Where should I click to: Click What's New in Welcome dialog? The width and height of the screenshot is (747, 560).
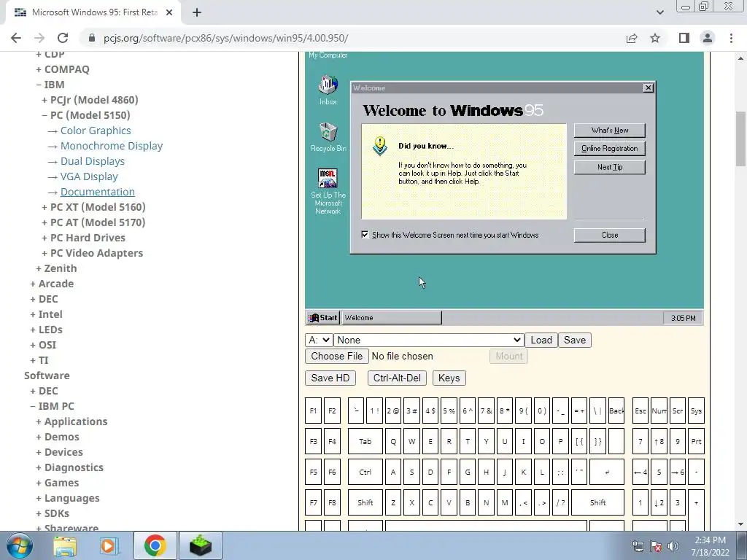[x=610, y=131]
